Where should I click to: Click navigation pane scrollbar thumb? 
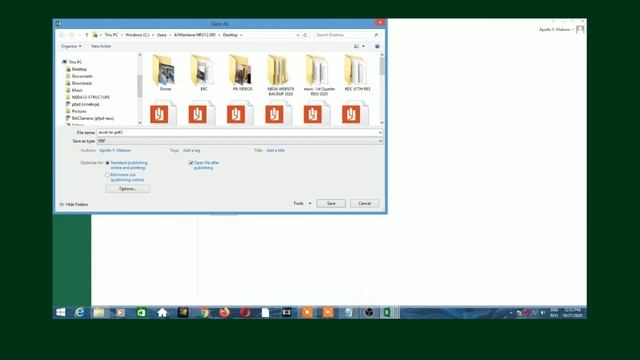click(x=140, y=86)
